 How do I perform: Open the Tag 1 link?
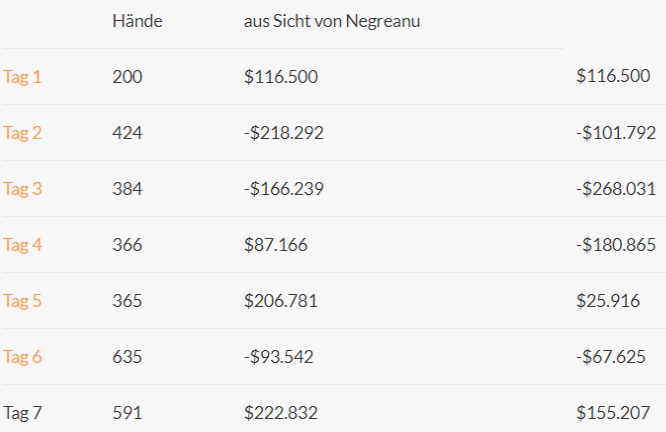pyautogui.click(x=23, y=76)
